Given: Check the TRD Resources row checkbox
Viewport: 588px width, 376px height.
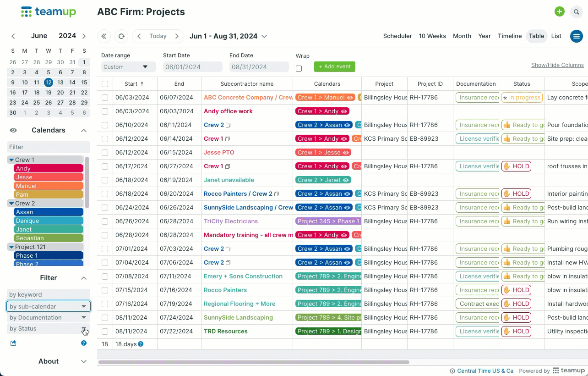Looking at the screenshot, I should (x=105, y=332).
